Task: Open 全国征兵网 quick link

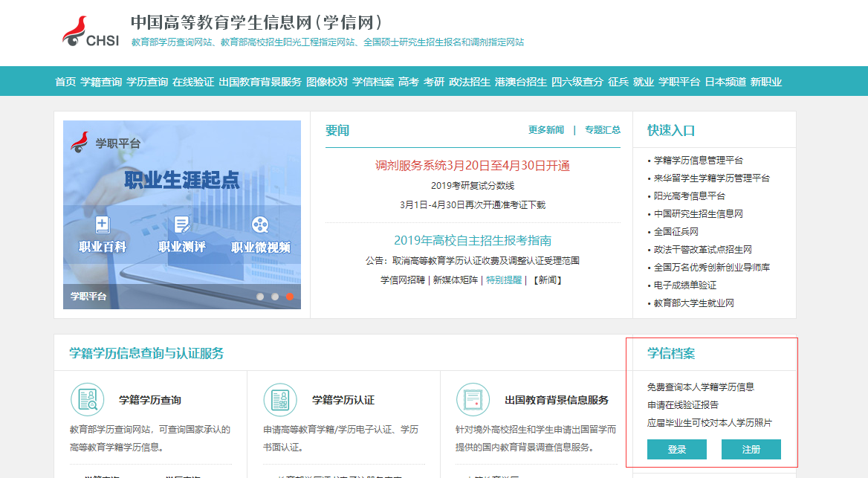Action: point(676,231)
